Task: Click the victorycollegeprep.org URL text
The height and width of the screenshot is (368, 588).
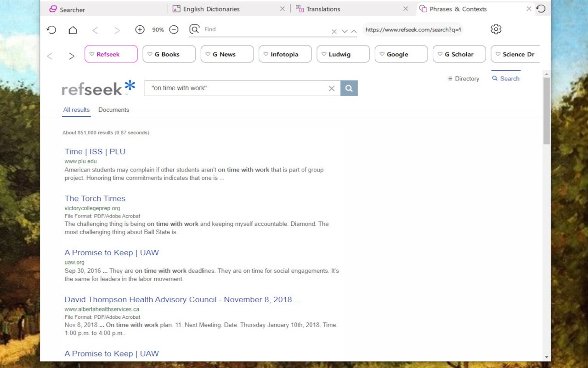Action: (x=92, y=208)
